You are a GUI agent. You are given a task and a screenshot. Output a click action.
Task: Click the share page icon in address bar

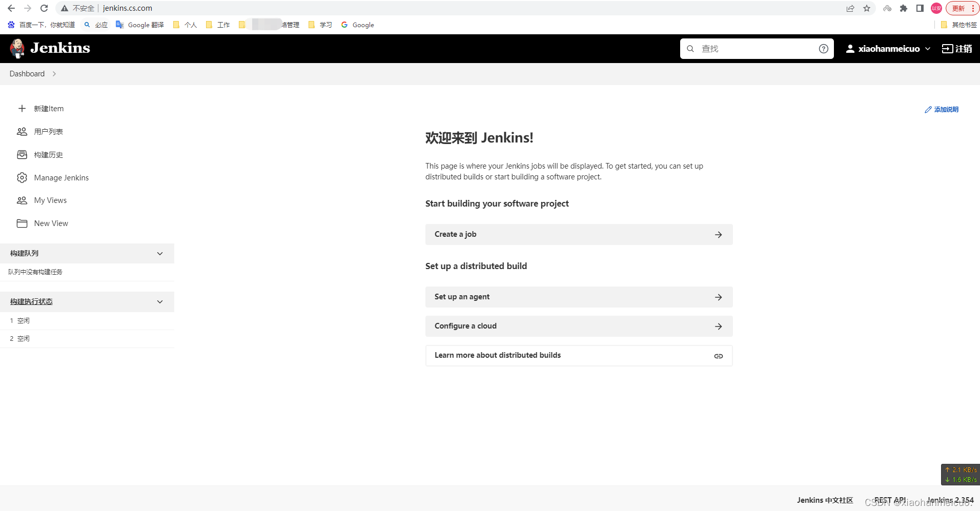tap(850, 8)
